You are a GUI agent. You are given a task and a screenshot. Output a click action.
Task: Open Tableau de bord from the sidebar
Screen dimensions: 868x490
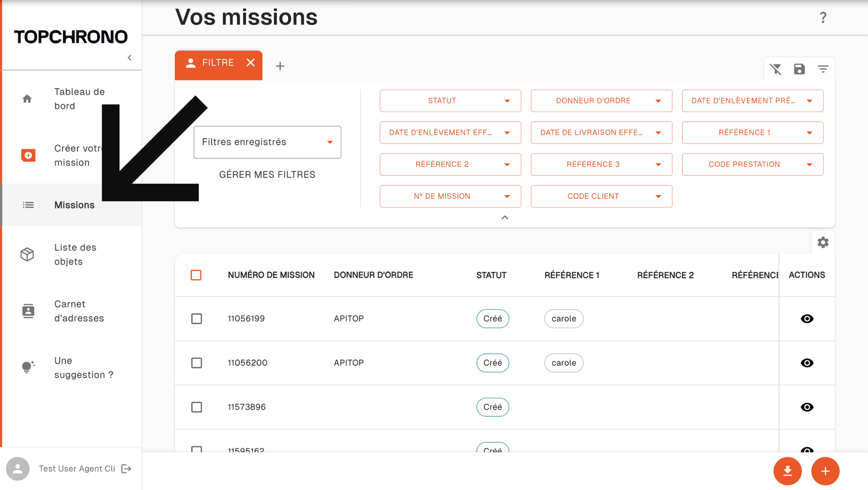(x=79, y=98)
